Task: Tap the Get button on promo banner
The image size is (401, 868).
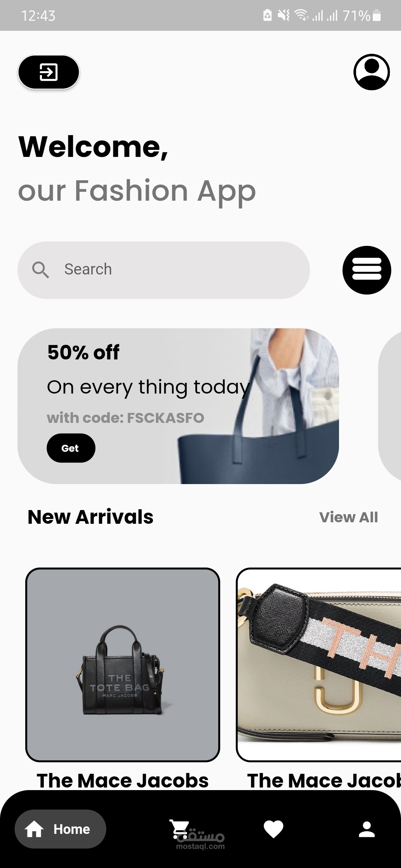Action: pyautogui.click(x=71, y=448)
